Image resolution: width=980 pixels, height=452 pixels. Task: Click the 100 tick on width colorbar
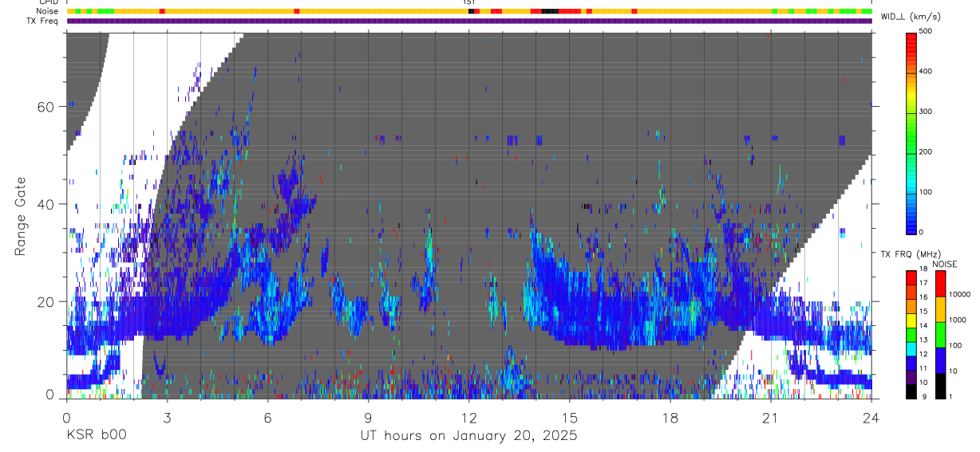pyautogui.click(x=927, y=192)
